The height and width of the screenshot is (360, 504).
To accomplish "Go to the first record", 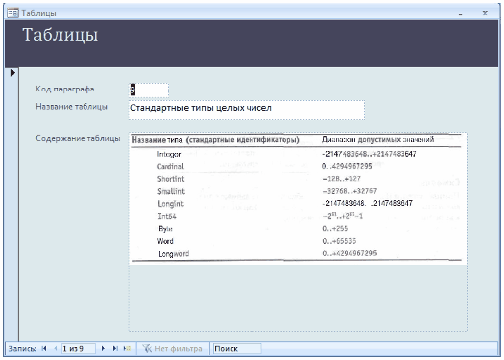I will 44,349.
